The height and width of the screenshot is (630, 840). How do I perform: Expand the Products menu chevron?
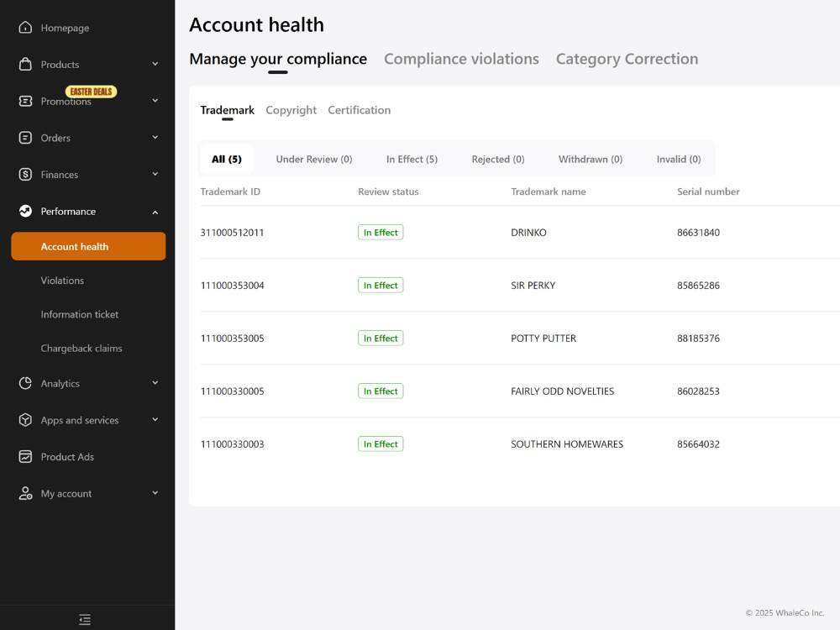coord(155,65)
